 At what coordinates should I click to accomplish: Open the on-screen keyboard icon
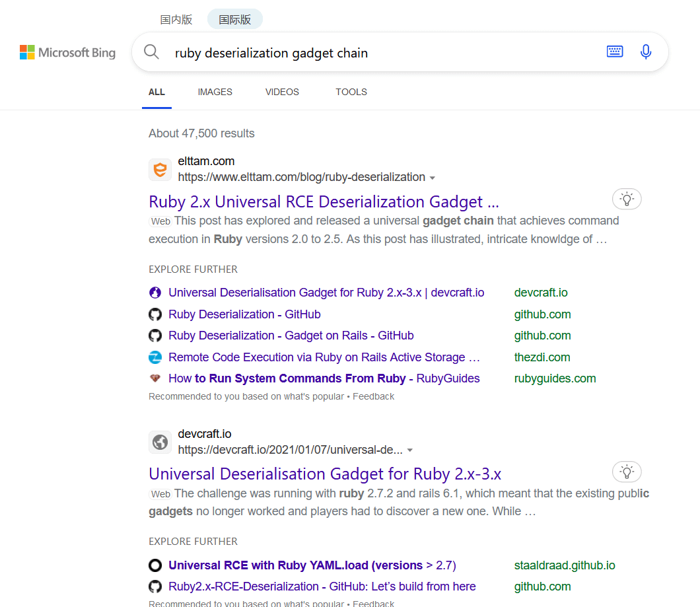[x=614, y=52]
